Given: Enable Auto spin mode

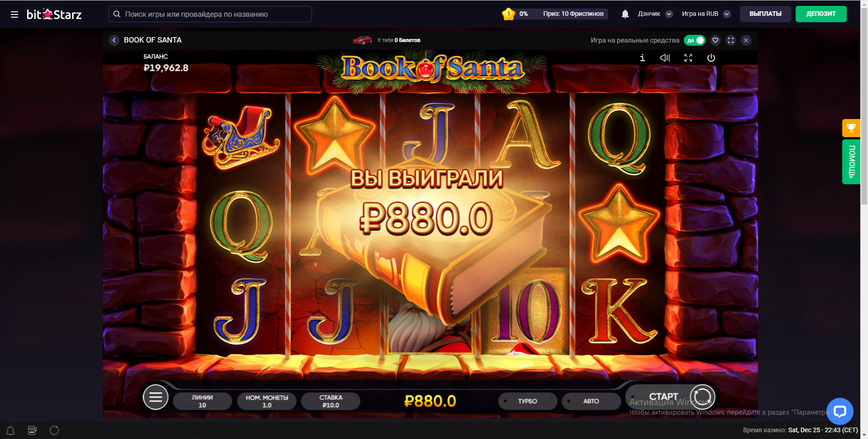Looking at the screenshot, I should click(x=591, y=401).
